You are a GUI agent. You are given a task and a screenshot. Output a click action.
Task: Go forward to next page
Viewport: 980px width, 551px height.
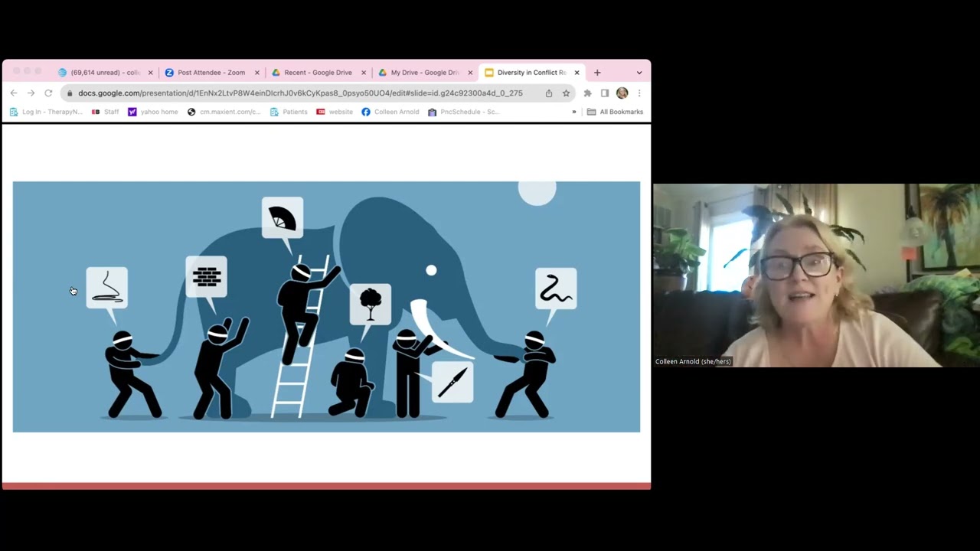tap(31, 93)
